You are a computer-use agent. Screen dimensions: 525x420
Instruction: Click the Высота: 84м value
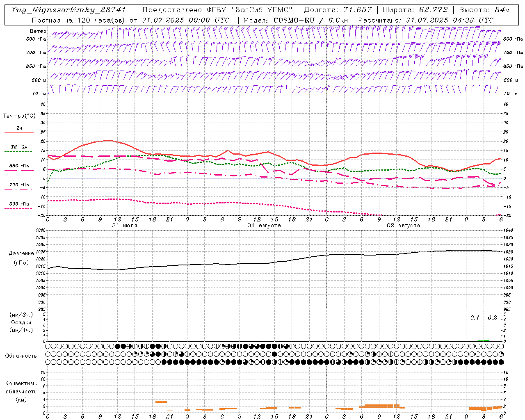484,10
